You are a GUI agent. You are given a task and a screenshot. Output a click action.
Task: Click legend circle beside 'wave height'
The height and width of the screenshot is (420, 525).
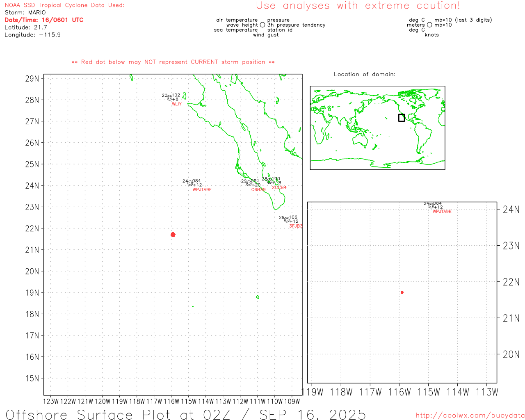(x=262, y=25)
